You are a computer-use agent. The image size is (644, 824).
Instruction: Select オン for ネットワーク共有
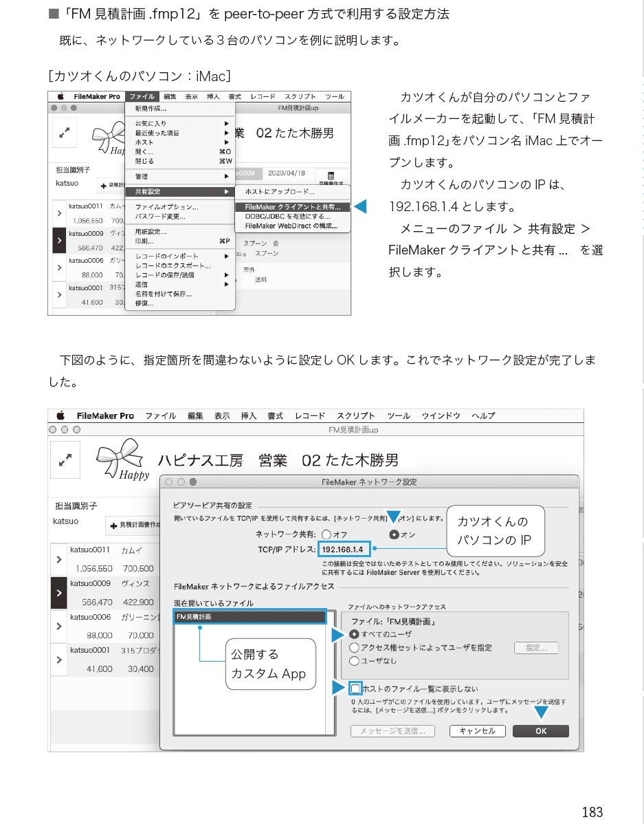[394, 534]
